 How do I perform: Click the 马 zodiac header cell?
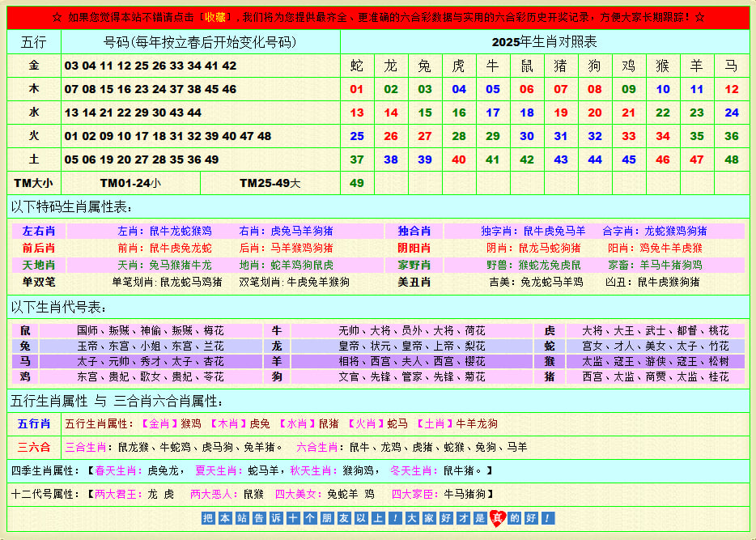[x=732, y=66]
